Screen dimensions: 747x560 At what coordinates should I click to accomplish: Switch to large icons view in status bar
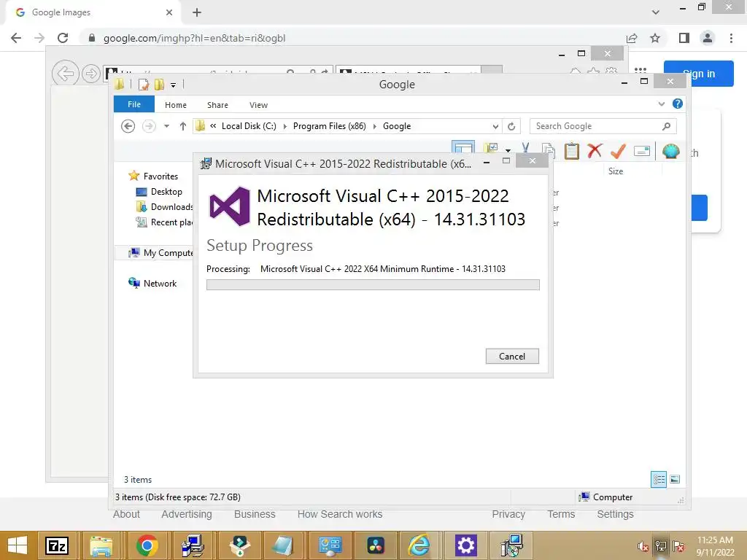[675, 479]
